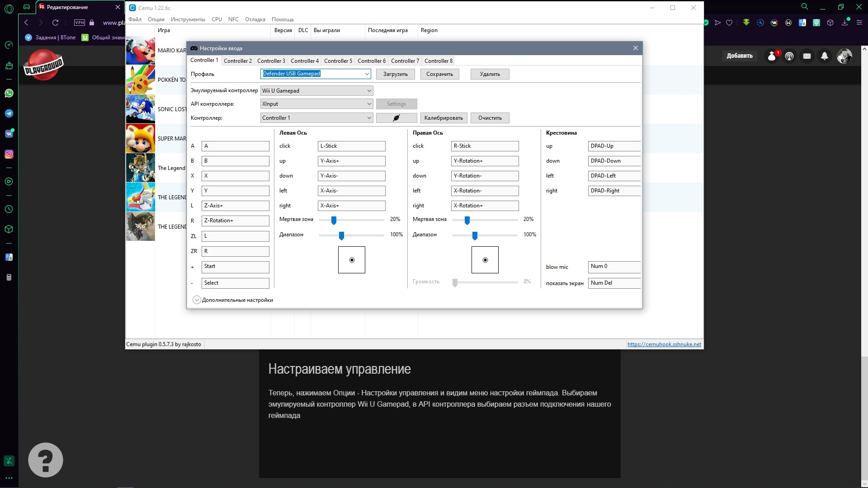Open the Файл menu in Cemu

point(135,19)
